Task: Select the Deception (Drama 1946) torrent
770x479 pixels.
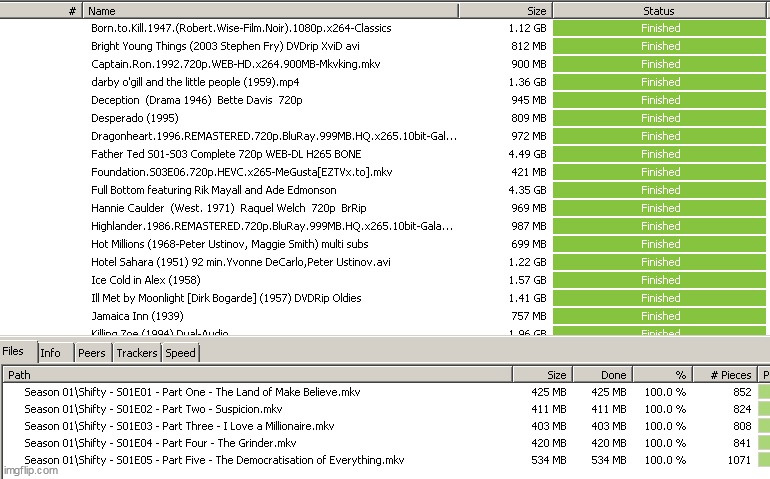Action: coord(196,100)
